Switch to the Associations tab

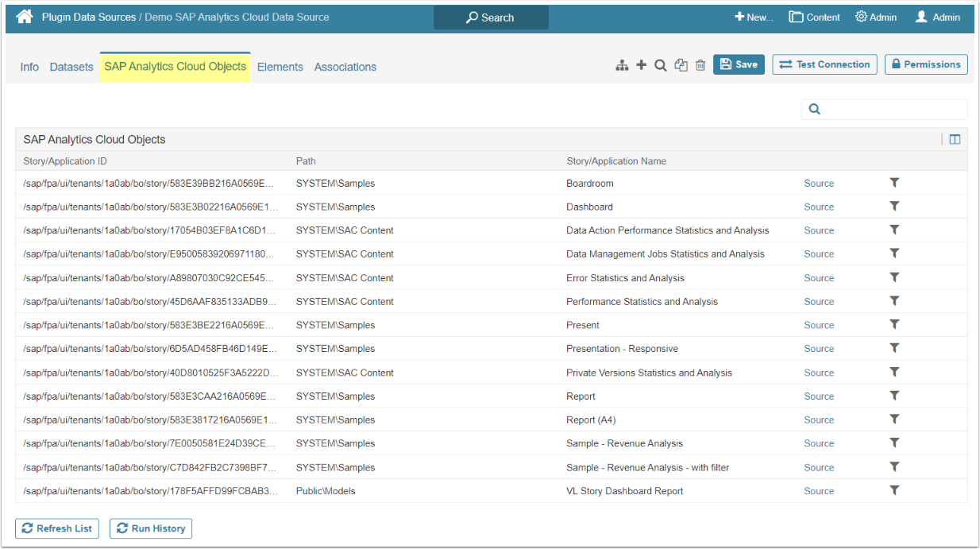345,67
